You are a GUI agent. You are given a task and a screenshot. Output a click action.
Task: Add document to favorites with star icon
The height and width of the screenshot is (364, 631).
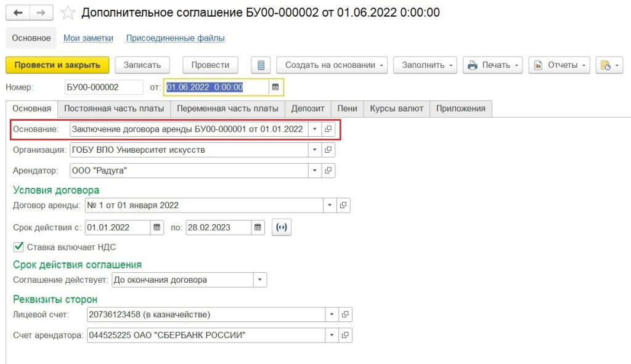pos(68,13)
